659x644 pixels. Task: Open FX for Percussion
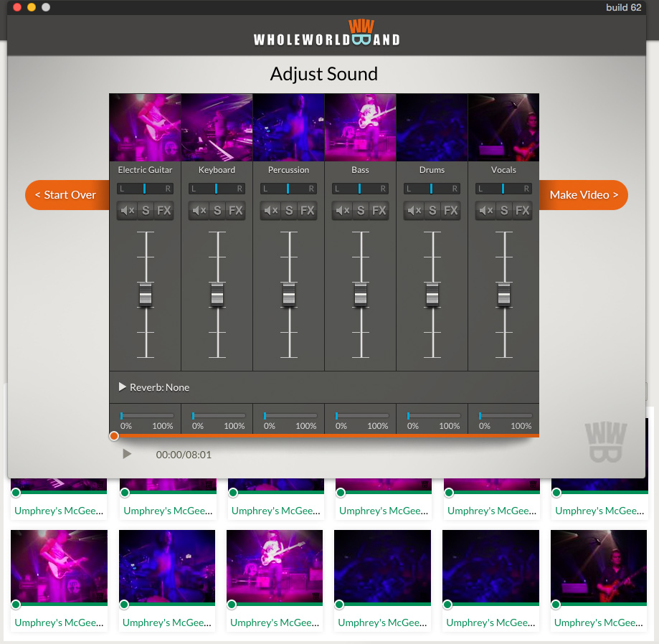point(307,211)
